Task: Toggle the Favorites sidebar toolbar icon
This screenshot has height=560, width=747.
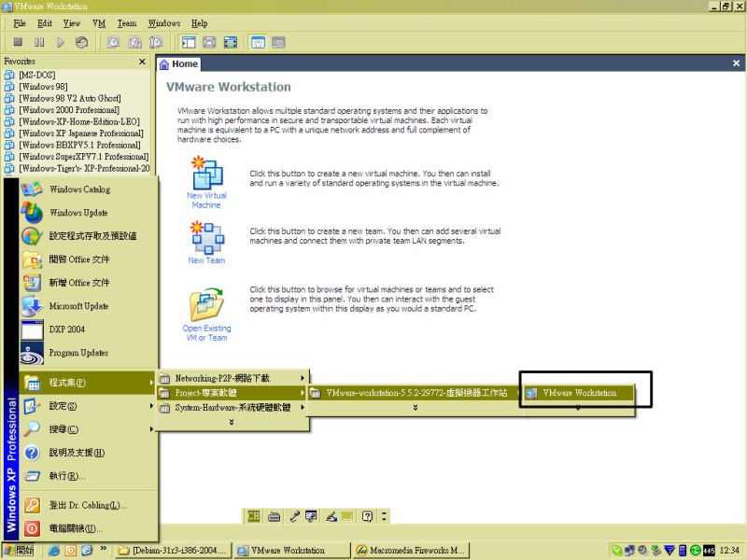Action: point(189,42)
